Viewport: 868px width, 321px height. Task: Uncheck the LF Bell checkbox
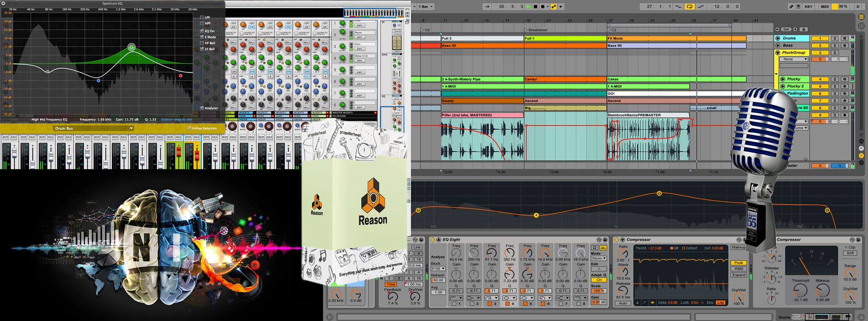pos(202,49)
